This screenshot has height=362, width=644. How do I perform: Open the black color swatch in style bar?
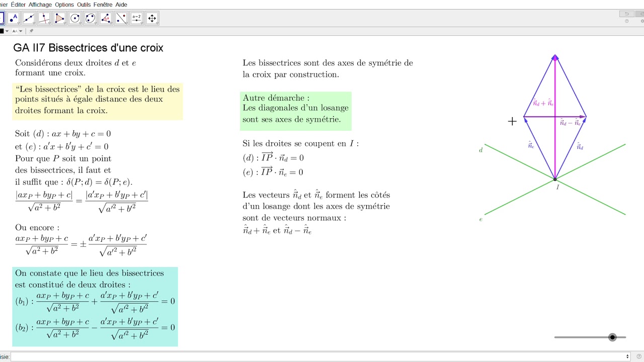coord(2,31)
